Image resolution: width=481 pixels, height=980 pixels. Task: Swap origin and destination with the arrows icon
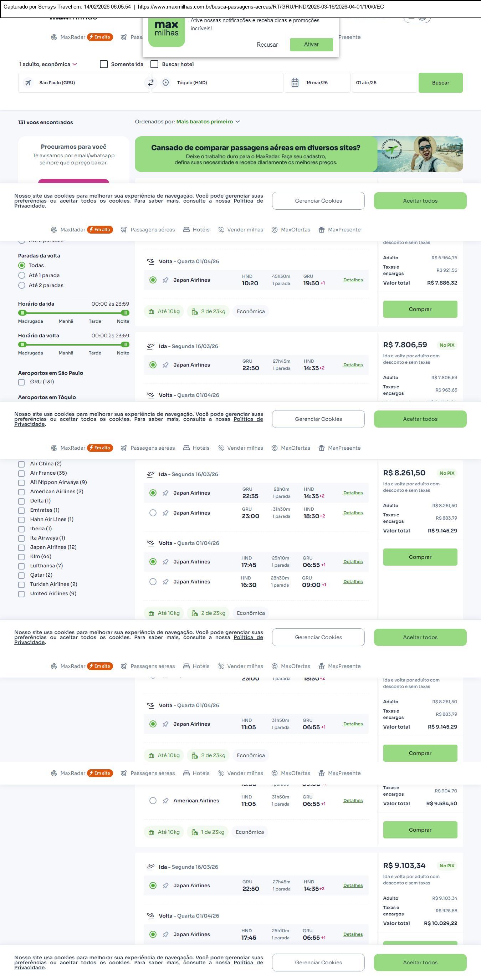(151, 82)
